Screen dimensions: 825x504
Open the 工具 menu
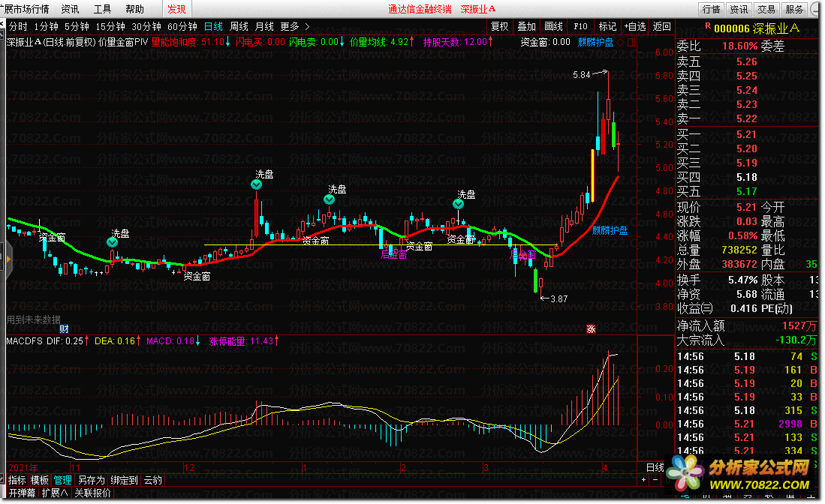click(x=102, y=9)
